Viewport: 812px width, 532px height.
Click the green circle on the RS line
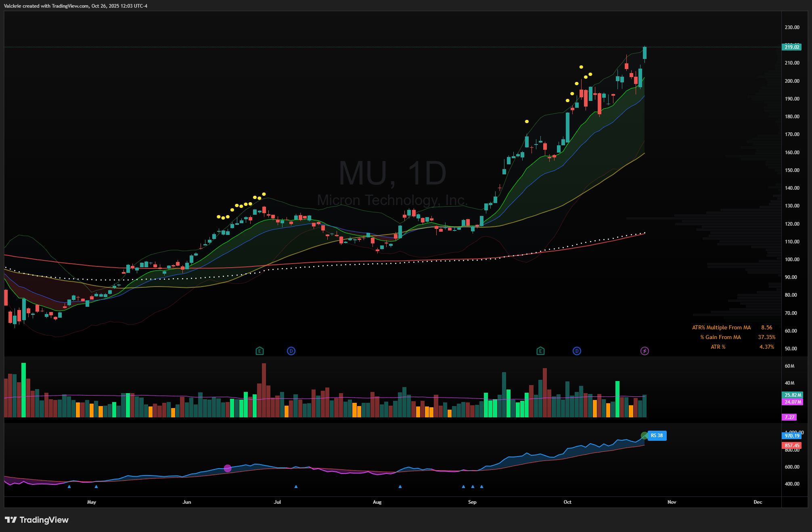(x=644, y=436)
